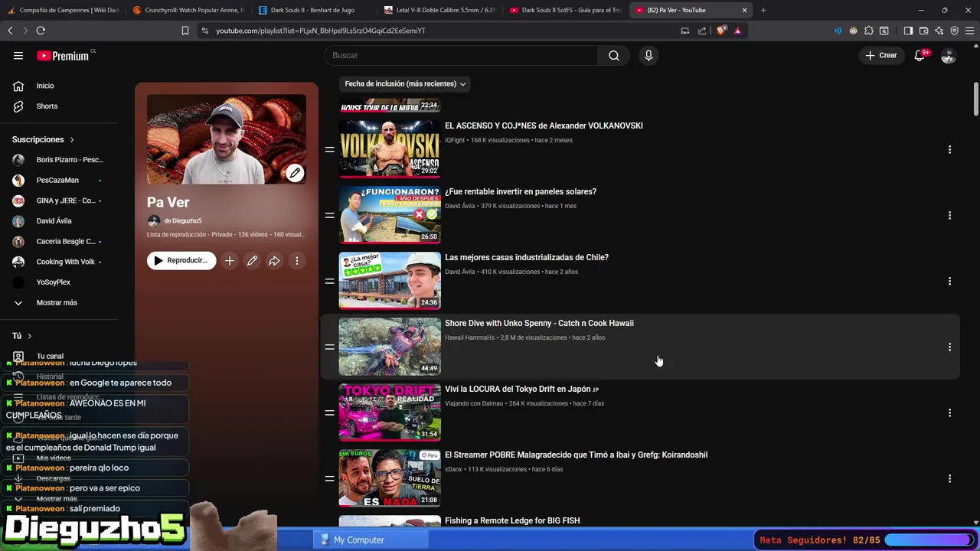980x551 pixels.
Task: Click the page vertical scrollbar
Action: click(x=976, y=99)
